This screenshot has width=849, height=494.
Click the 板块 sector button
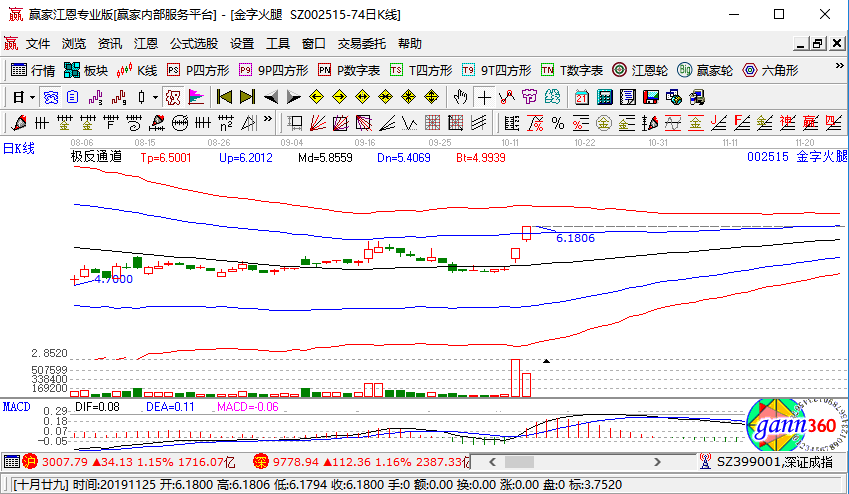pos(86,70)
